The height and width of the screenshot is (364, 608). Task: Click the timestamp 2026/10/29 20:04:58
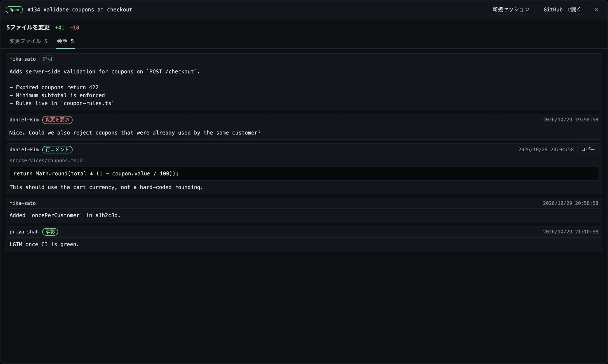point(546,150)
